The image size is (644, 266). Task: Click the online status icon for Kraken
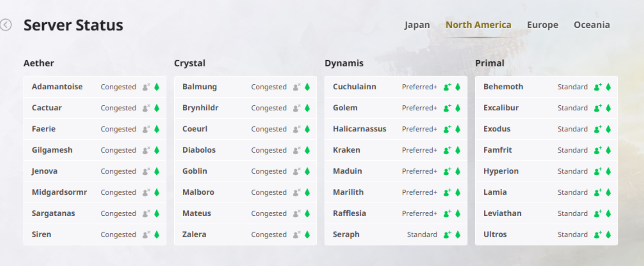click(x=458, y=150)
